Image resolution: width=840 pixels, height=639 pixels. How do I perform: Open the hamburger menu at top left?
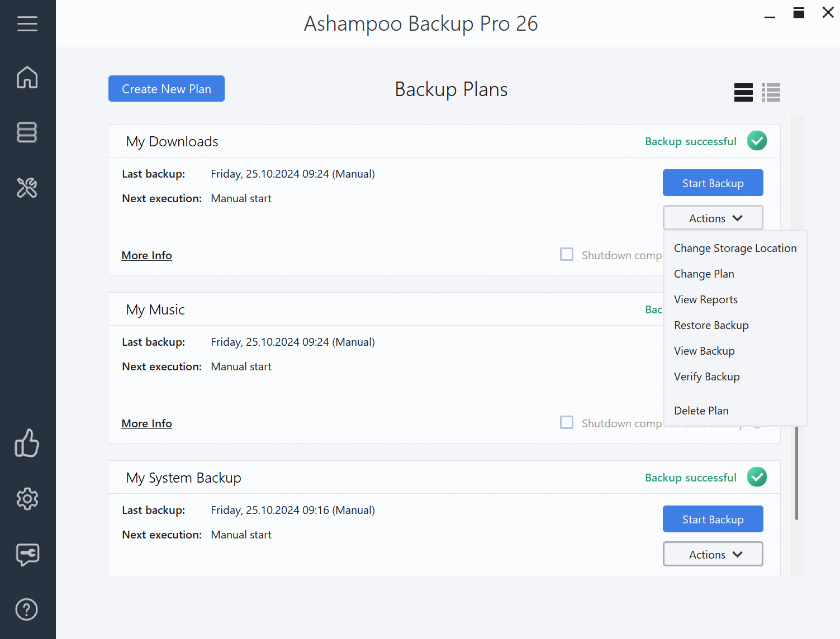point(27,23)
